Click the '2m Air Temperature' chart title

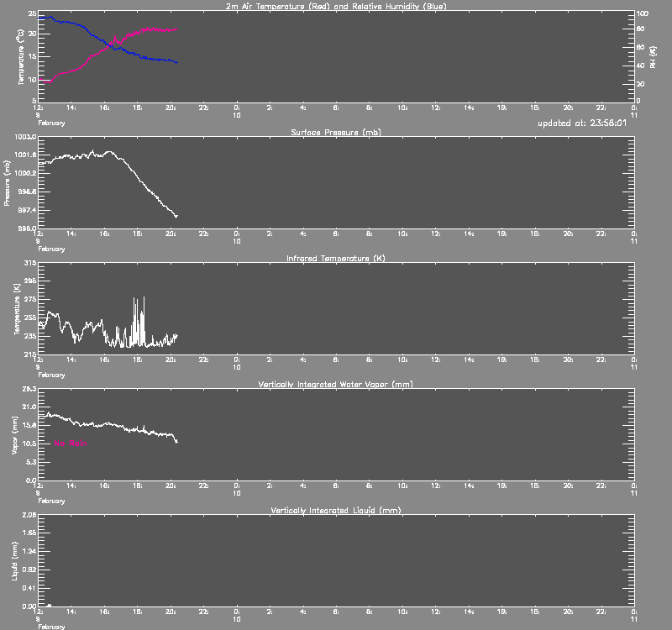tap(335, 6)
